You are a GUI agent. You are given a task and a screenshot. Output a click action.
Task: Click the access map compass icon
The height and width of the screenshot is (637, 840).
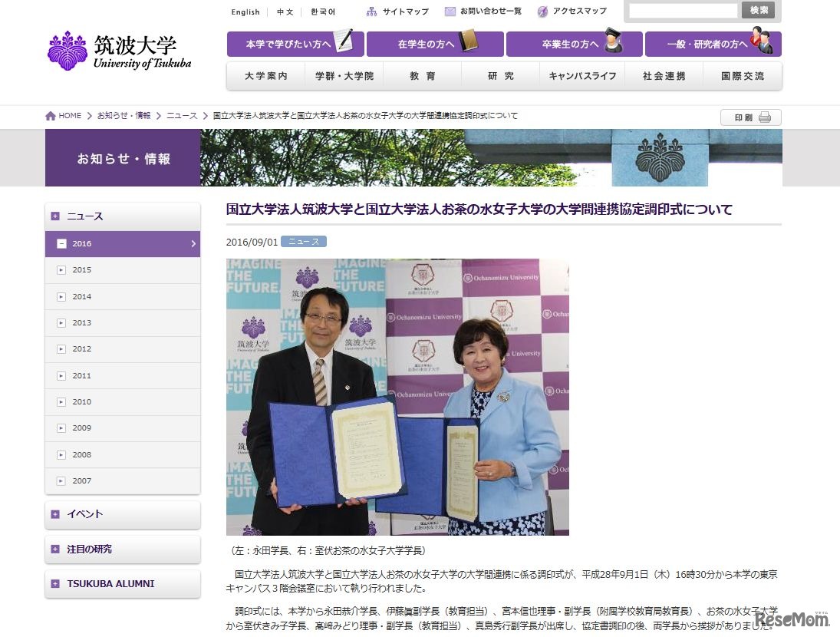click(542, 12)
